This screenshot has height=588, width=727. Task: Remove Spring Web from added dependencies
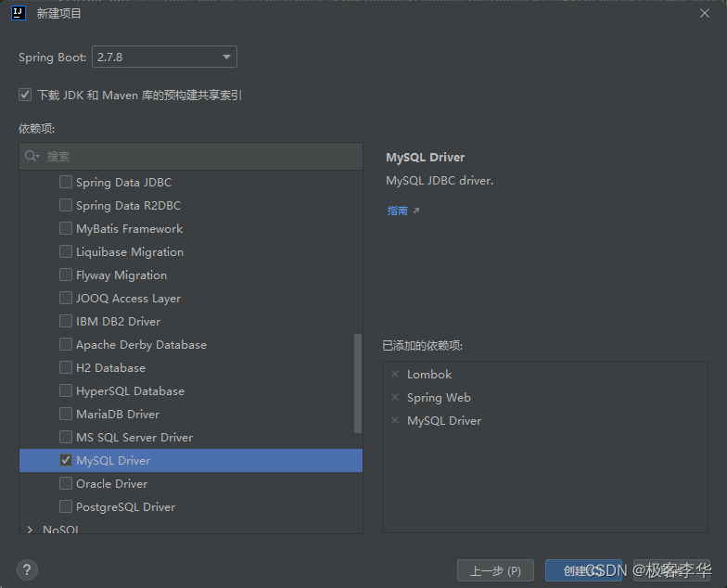395,397
